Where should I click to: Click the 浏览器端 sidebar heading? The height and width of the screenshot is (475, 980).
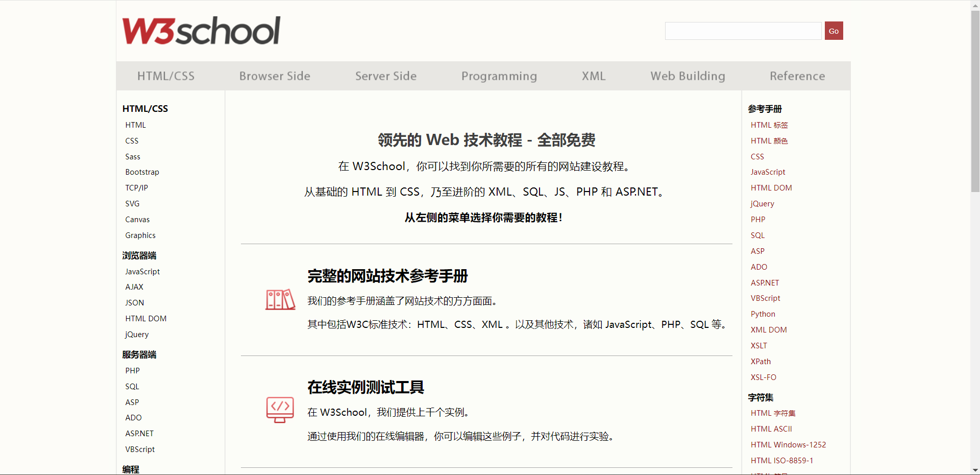tap(139, 255)
